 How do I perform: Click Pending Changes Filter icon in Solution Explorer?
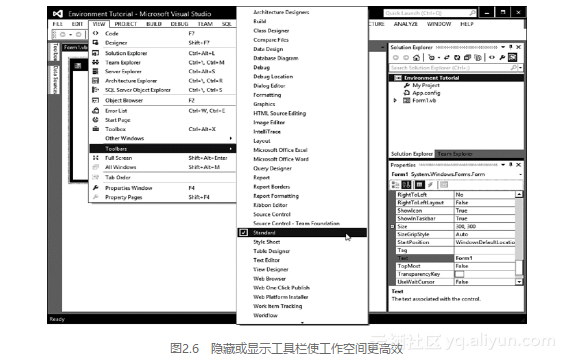click(x=431, y=57)
